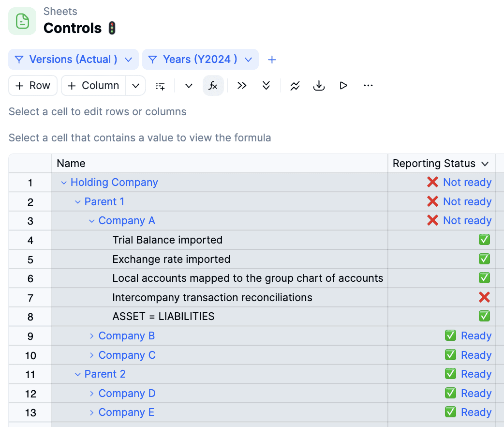The image size is (504, 427).
Task: Click the + Row button
Action: [33, 86]
